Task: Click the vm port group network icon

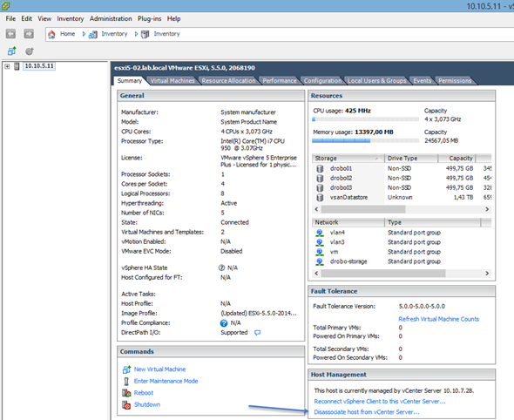Action: tap(319, 252)
